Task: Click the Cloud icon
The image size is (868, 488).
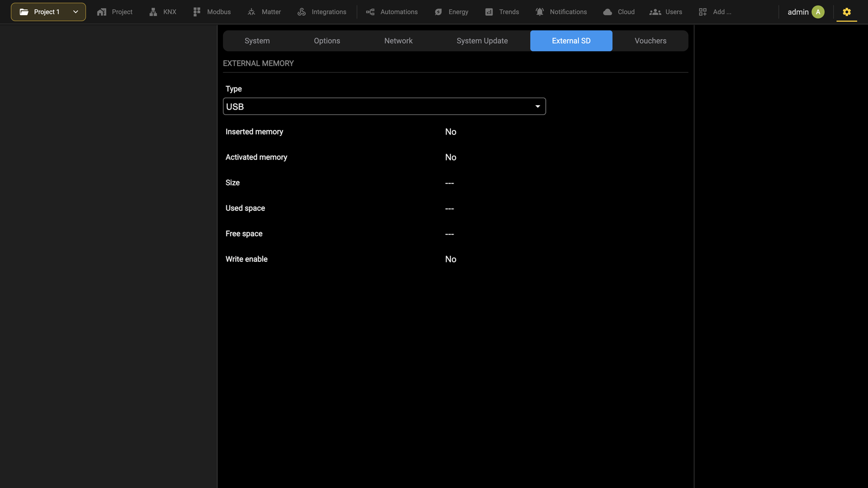Action: (x=608, y=12)
